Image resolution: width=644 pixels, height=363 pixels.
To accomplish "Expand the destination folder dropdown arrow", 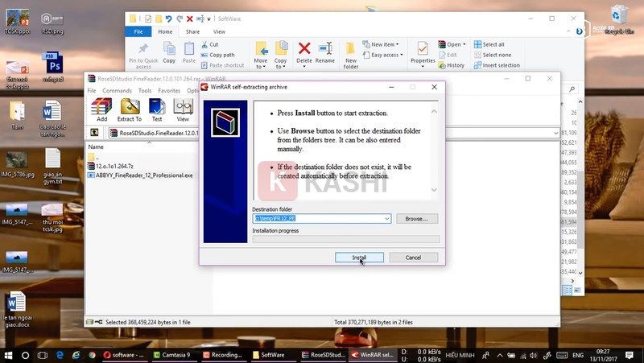I will (386, 219).
